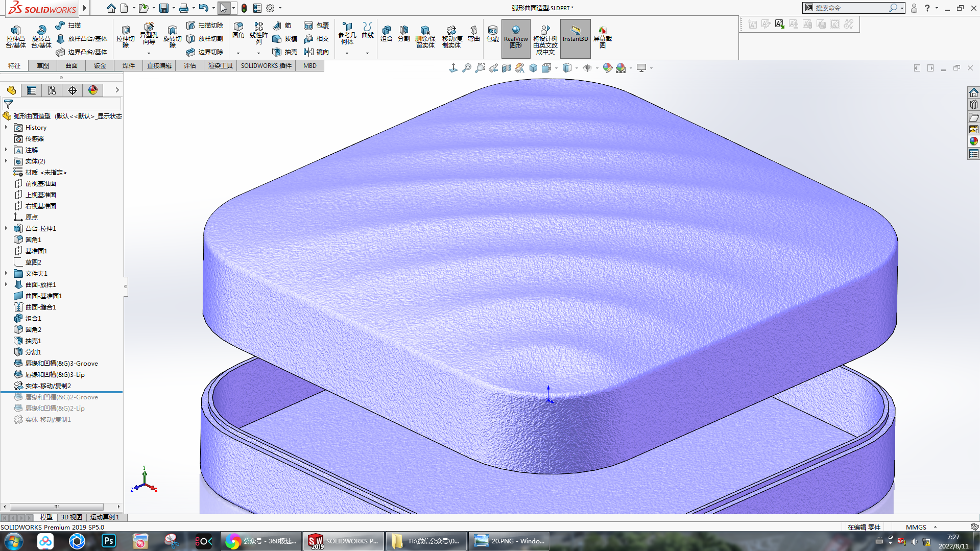Click the Move/Copy Bodies (移动/复制实体) tool
980x551 pixels.
[452, 37]
